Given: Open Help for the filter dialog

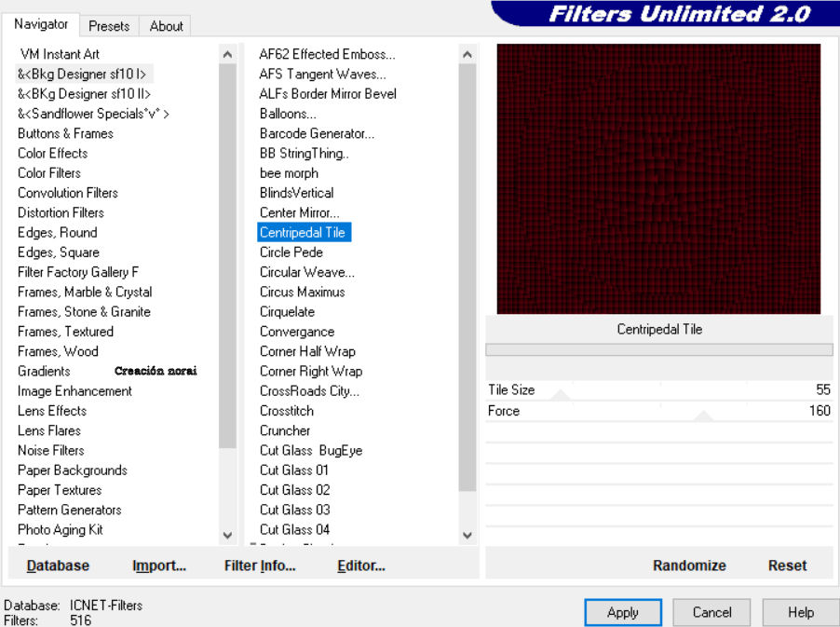Looking at the screenshot, I should (x=800, y=612).
